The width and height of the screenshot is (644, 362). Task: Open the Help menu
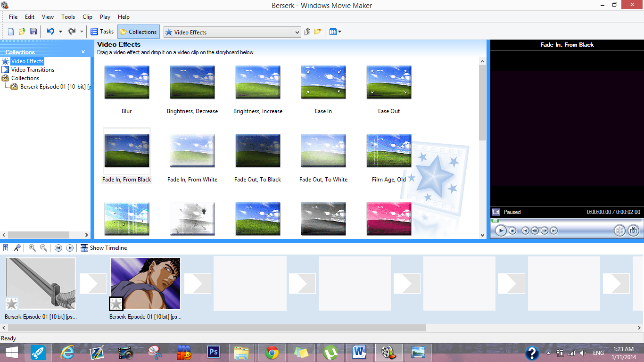coord(124,16)
